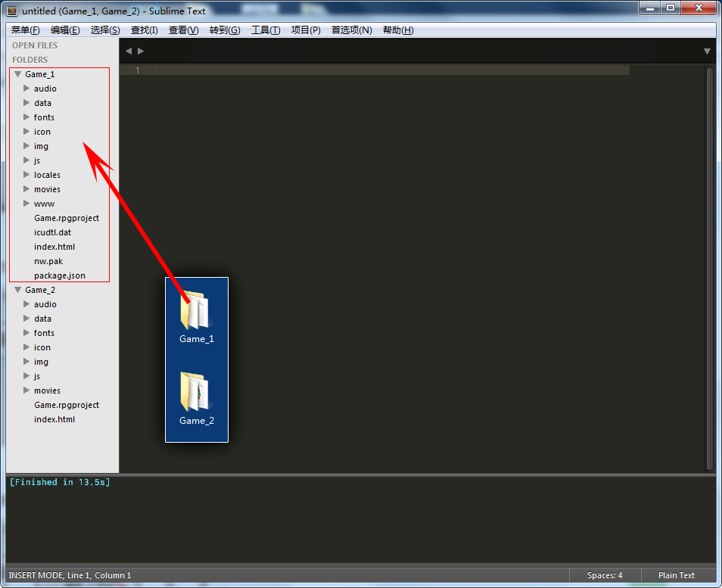This screenshot has height=588, width=722.
Task: Open Game.rpgproject under Game_2
Action: point(67,405)
